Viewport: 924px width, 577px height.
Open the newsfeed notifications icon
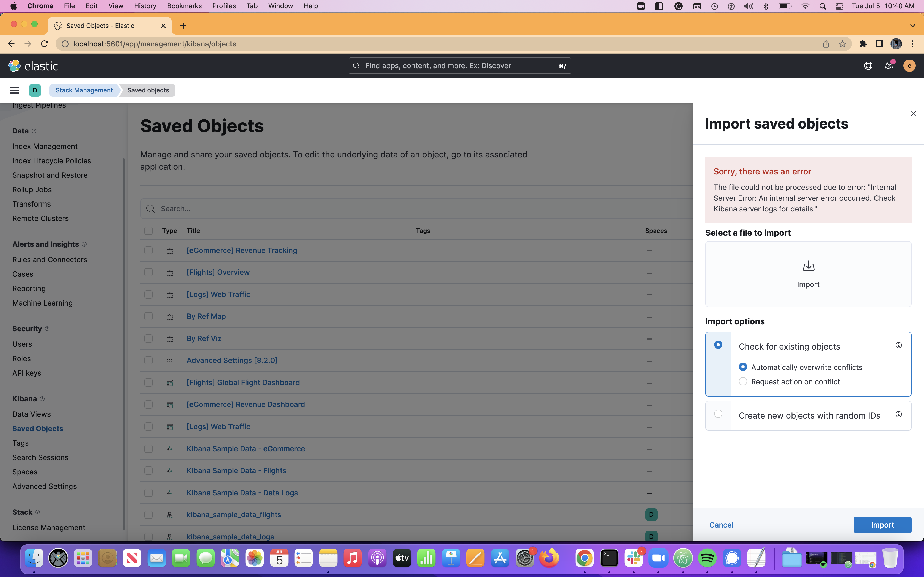pyautogui.click(x=888, y=66)
